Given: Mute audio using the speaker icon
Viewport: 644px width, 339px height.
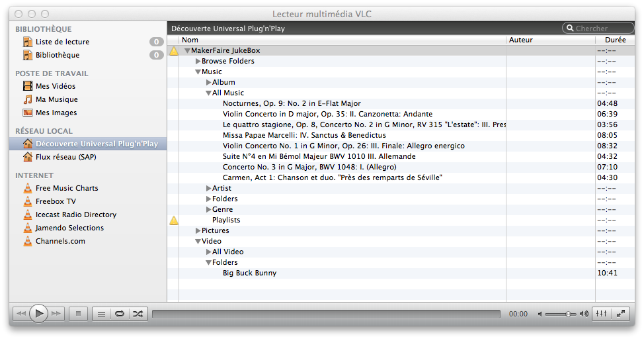Looking at the screenshot, I should [x=540, y=314].
